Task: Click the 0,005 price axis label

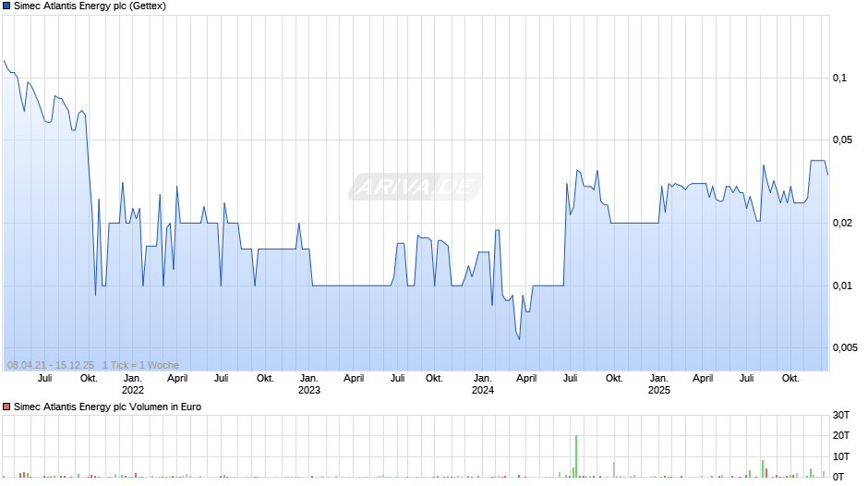Action: (845, 347)
